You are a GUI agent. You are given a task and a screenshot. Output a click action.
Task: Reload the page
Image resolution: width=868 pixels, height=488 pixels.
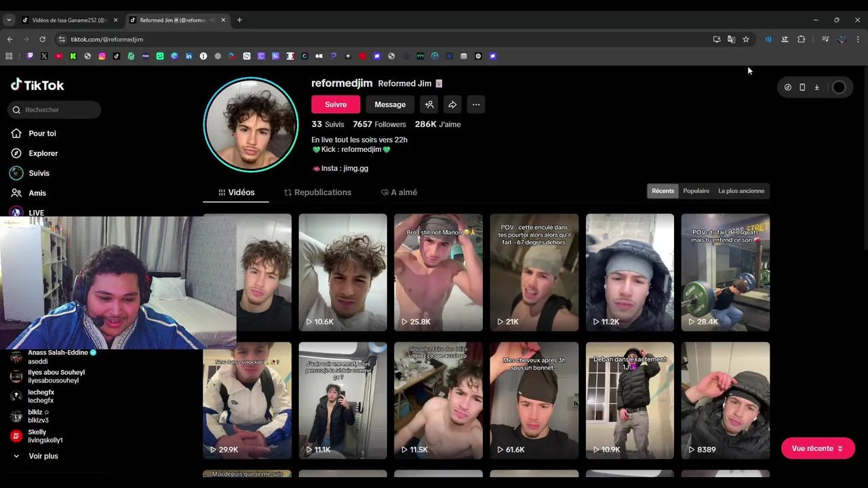pyautogui.click(x=42, y=39)
